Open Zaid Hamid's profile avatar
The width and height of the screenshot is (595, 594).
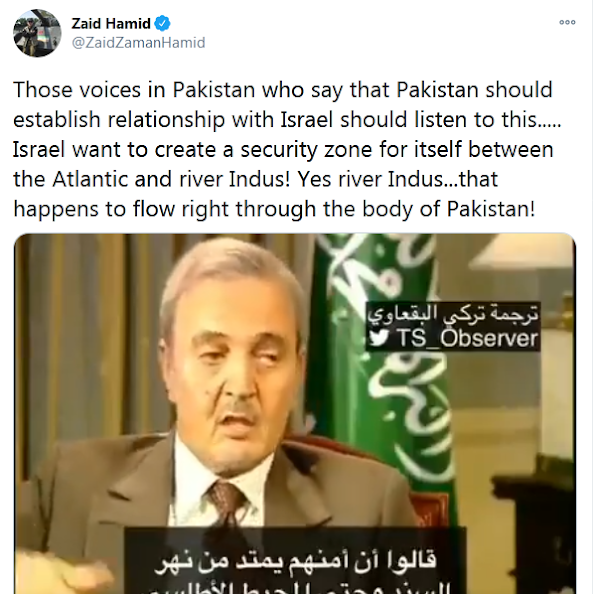tap(37, 33)
